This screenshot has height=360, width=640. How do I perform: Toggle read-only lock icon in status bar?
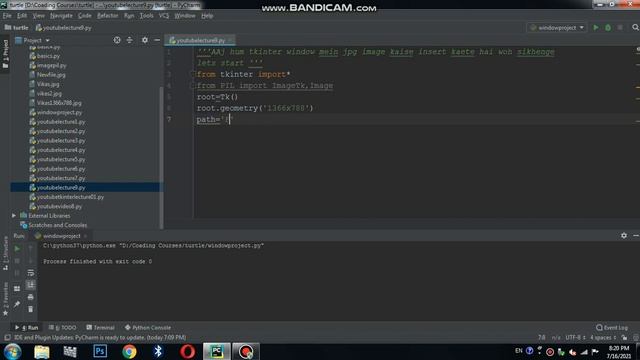(x=624, y=338)
